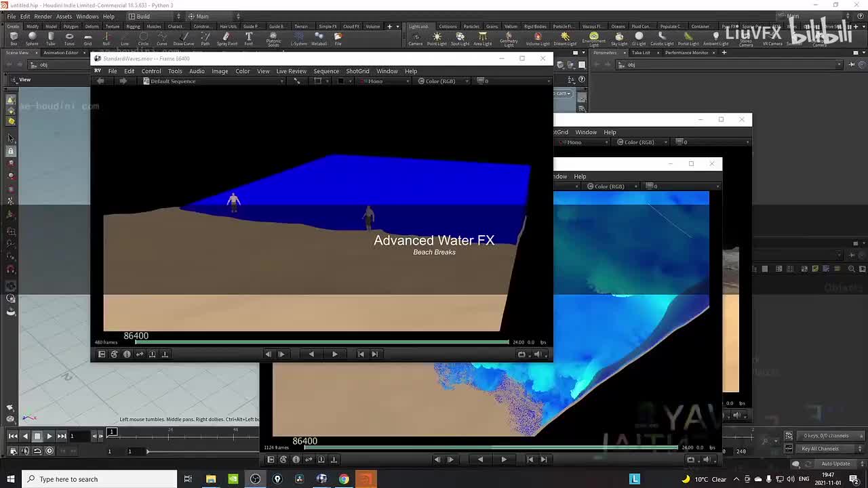Viewport: 868px width, 488px height.
Task: Open the File shelf tool in Houdini
Action: click(338, 39)
